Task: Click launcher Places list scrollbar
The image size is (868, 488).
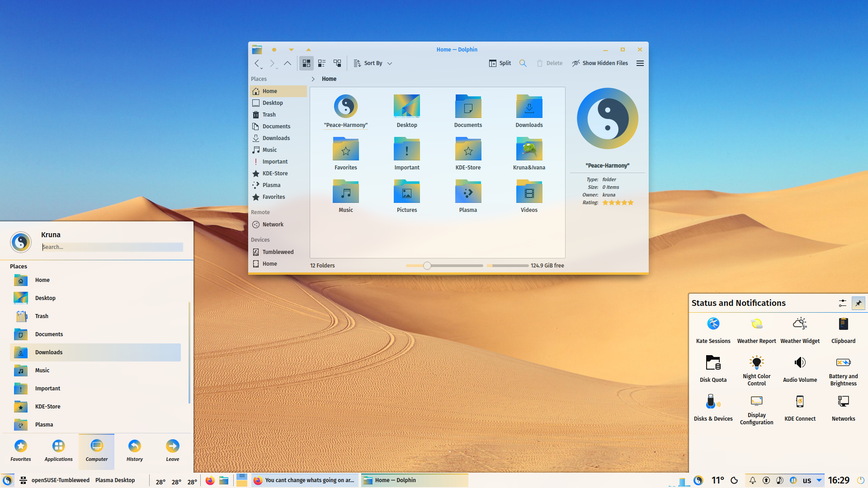Action: click(189, 352)
